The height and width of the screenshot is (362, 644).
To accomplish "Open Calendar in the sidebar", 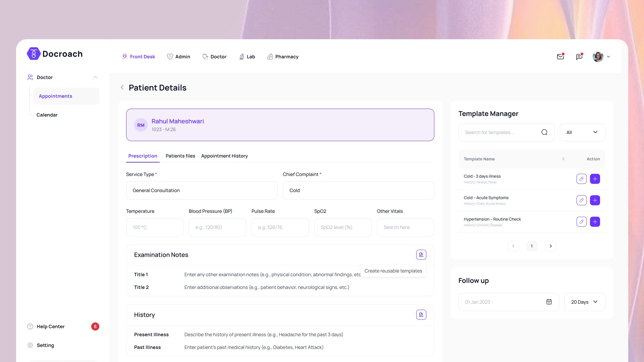I will (47, 115).
